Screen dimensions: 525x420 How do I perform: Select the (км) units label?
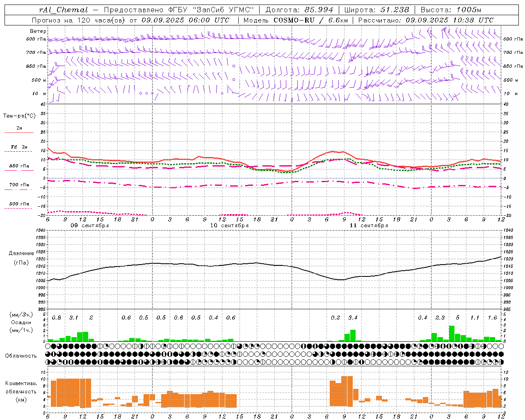coord(21,399)
